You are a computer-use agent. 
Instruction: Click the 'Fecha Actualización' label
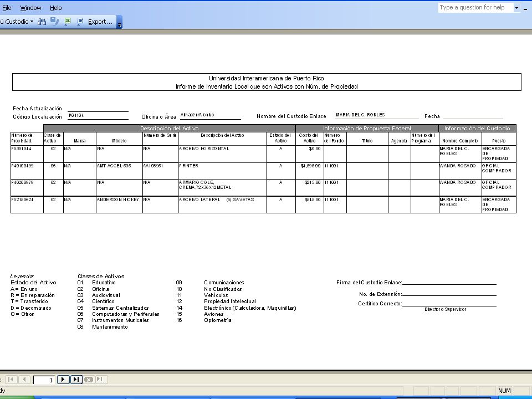(37, 108)
